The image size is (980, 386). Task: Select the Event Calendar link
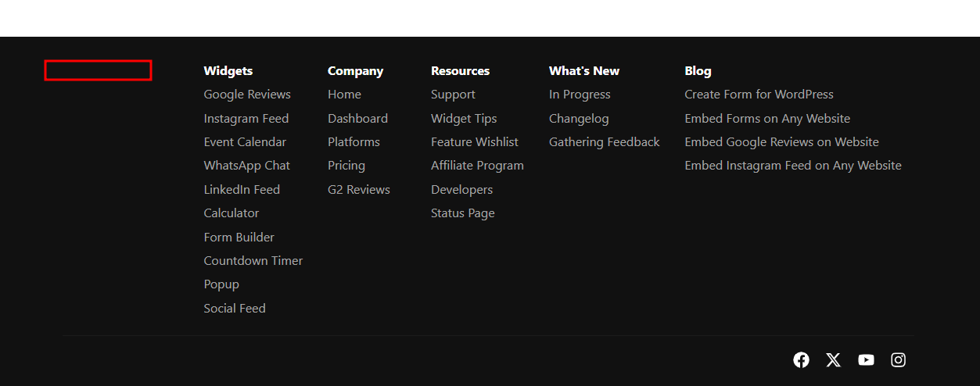coord(245,142)
